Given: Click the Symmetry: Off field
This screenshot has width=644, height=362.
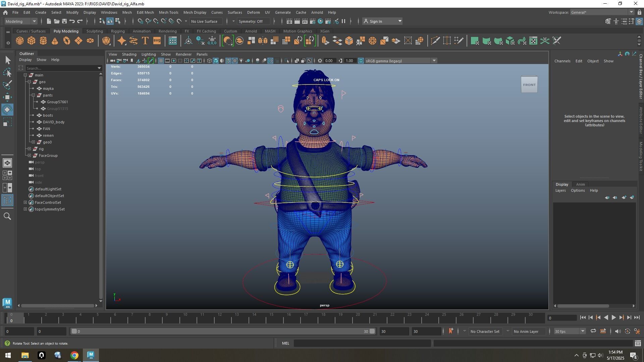Looking at the screenshot, I should pos(253,21).
